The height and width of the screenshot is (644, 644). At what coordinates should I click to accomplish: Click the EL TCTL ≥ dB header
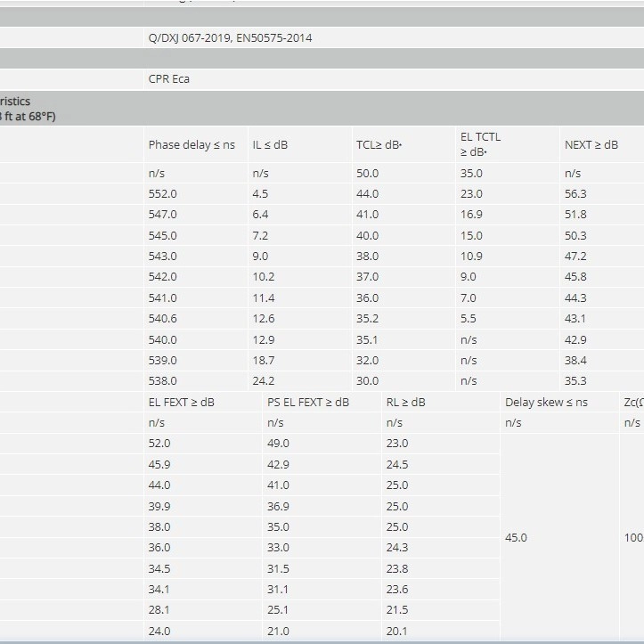pyautogui.click(x=480, y=144)
